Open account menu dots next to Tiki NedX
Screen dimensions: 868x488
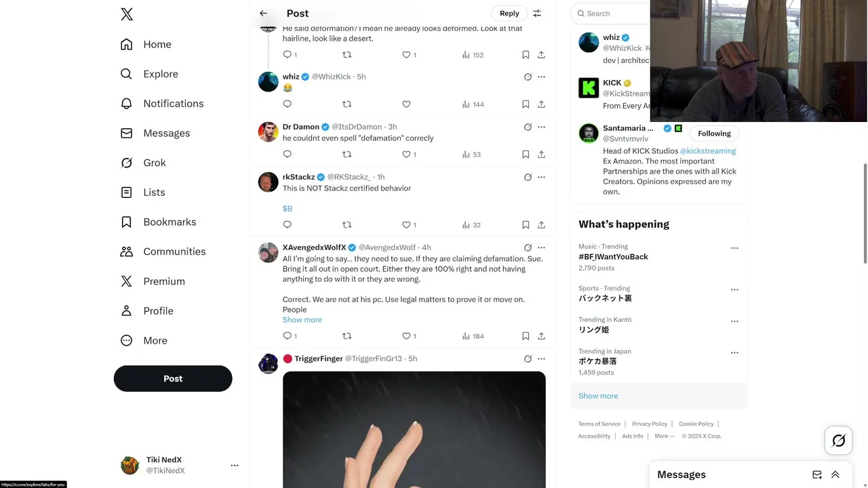(235, 465)
